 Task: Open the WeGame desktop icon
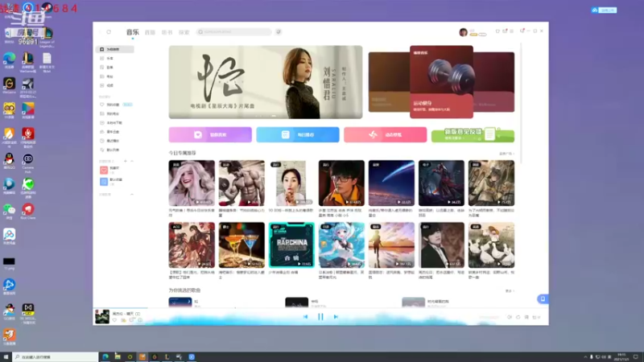tap(9, 85)
